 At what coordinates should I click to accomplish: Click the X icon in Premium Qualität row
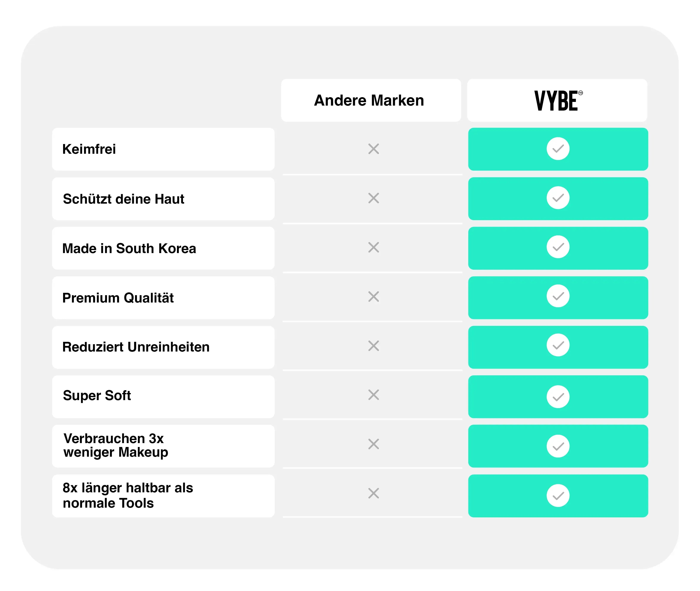[x=374, y=296]
